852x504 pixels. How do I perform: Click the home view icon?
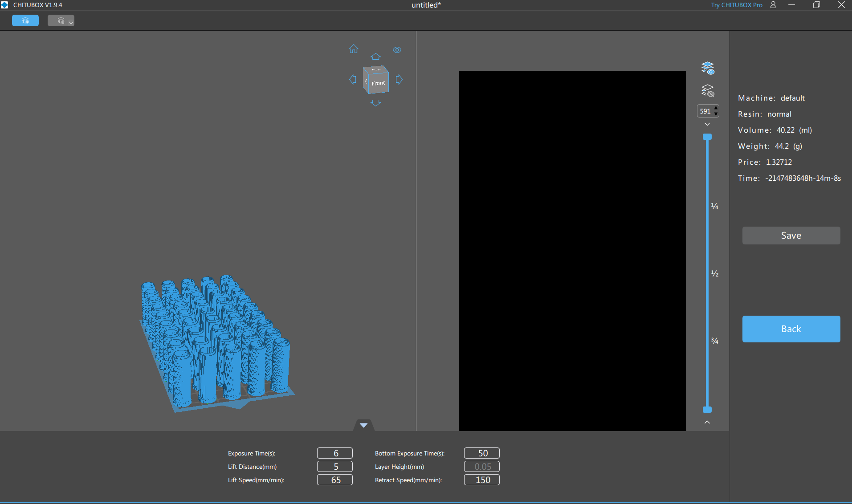click(x=354, y=49)
